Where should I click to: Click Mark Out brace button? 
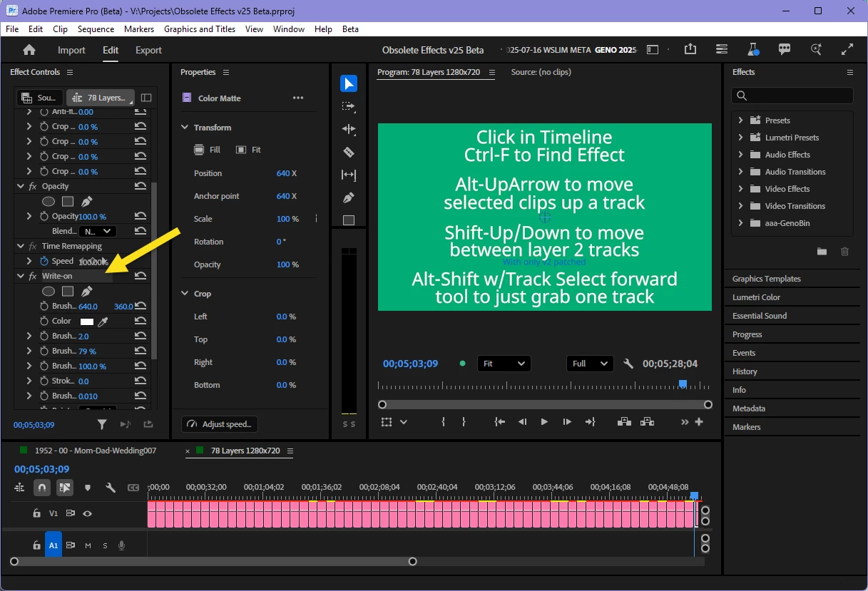pos(464,422)
